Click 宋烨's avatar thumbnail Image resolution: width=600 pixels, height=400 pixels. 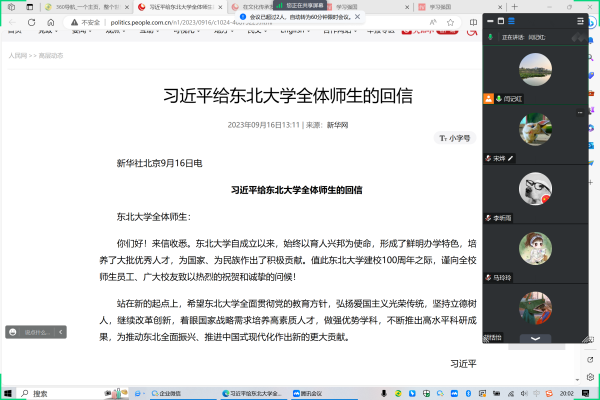(535, 129)
